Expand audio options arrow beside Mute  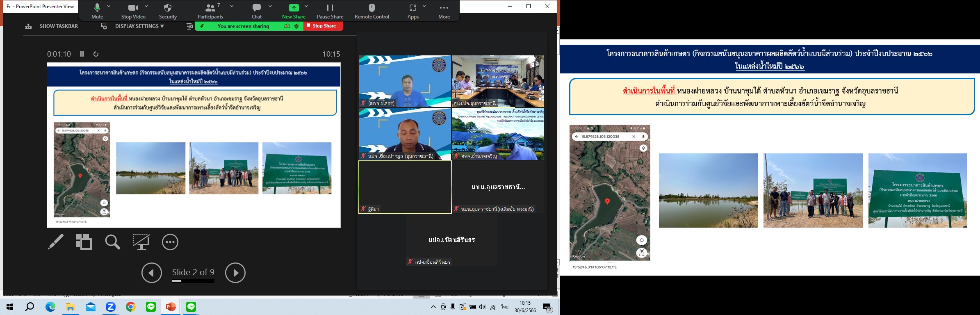[x=109, y=7]
